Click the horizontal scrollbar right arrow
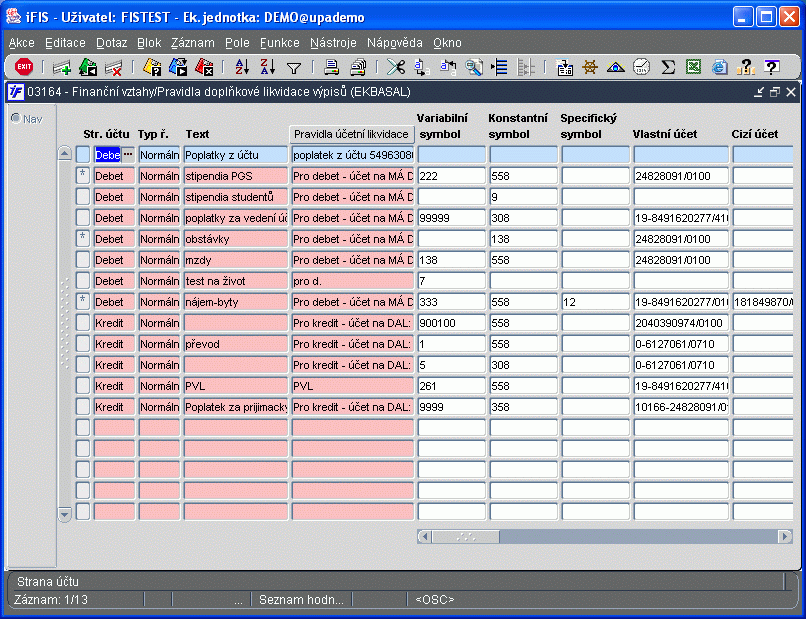 (785, 537)
